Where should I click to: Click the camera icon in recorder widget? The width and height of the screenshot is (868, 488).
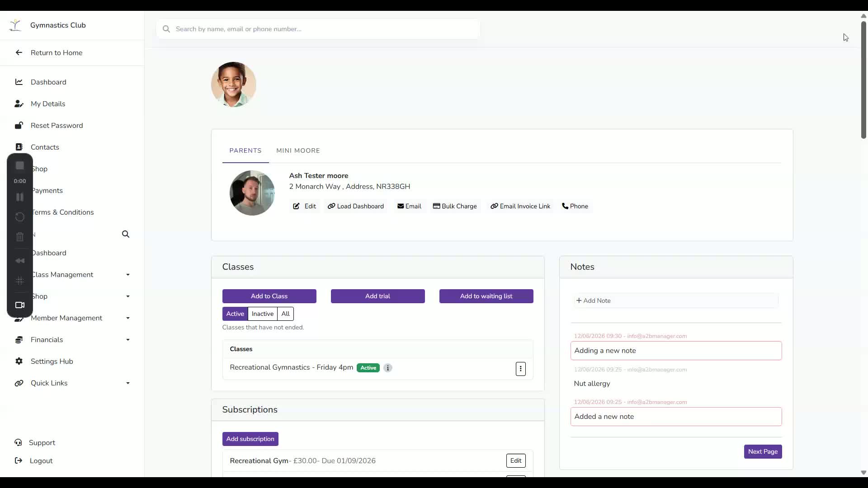(20, 305)
